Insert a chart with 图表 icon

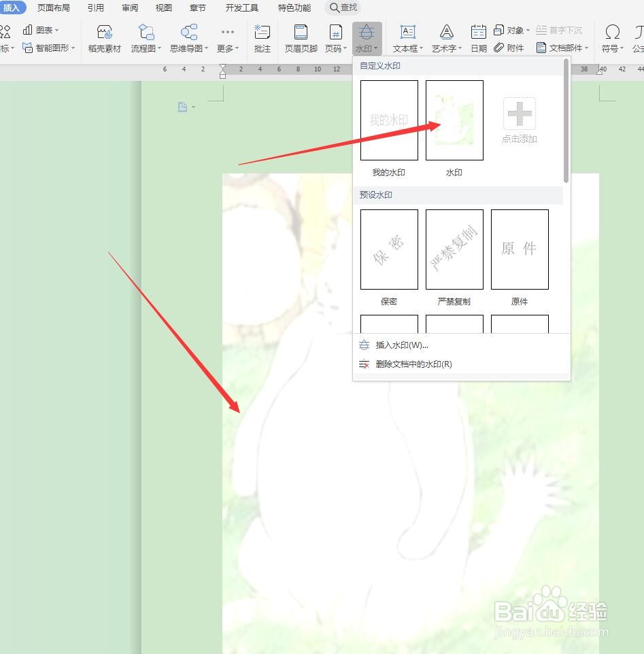click(x=27, y=30)
